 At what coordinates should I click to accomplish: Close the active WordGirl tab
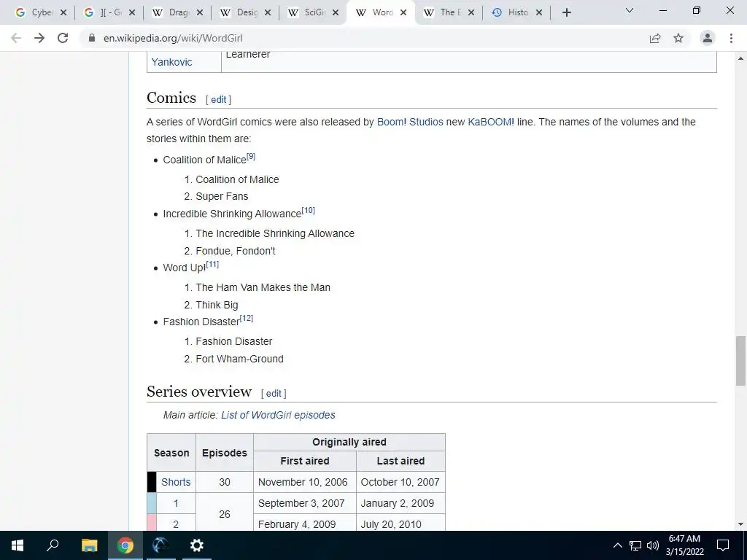point(403,13)
